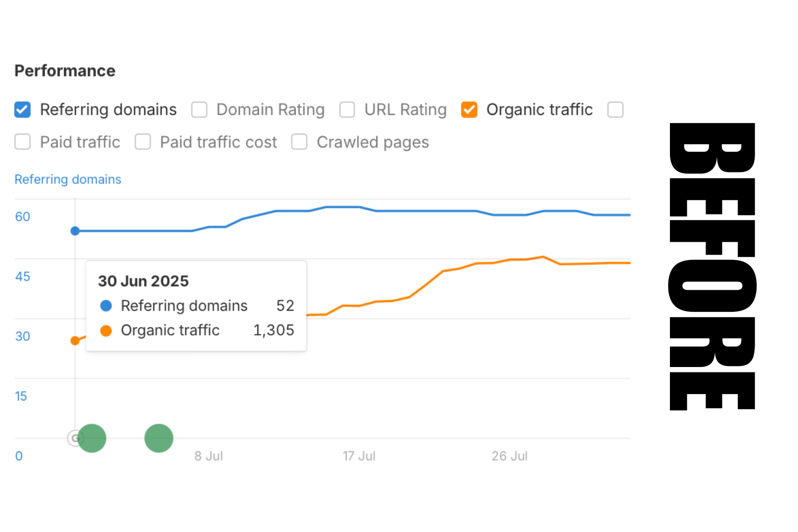Disable the Organic traffic checkbox
This screenshot has width=798, height=532.
tap(469, 110)
